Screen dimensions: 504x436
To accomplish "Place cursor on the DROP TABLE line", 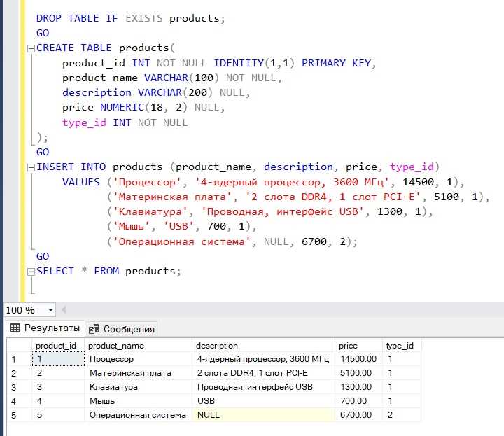I will [x=131, y=18].
